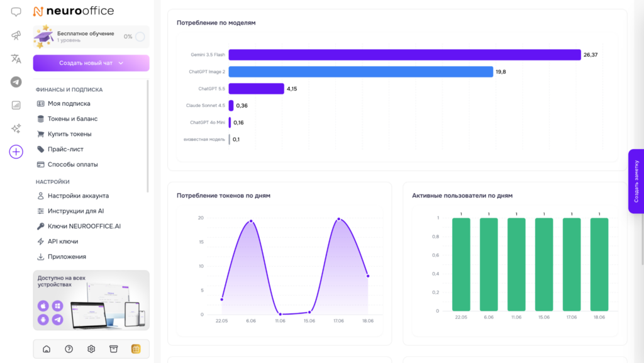Click the 17.06 data point on token chart
The width and height of the screenshot is (644, 363).
tap(339, 220)
